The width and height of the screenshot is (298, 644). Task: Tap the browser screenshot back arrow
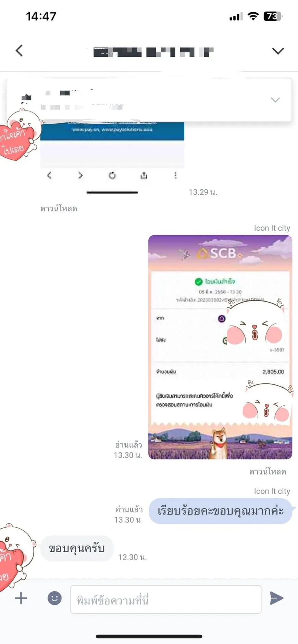49,175
